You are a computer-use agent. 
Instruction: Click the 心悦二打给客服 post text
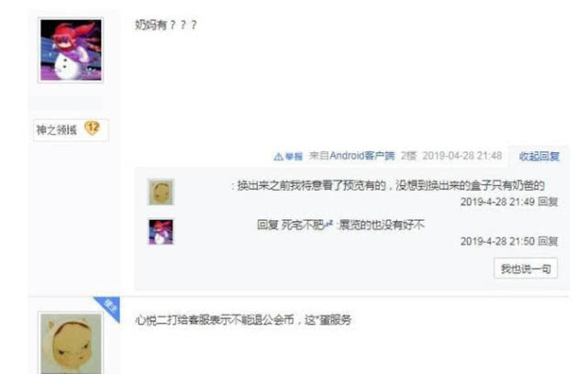click(x=243, y=320)
